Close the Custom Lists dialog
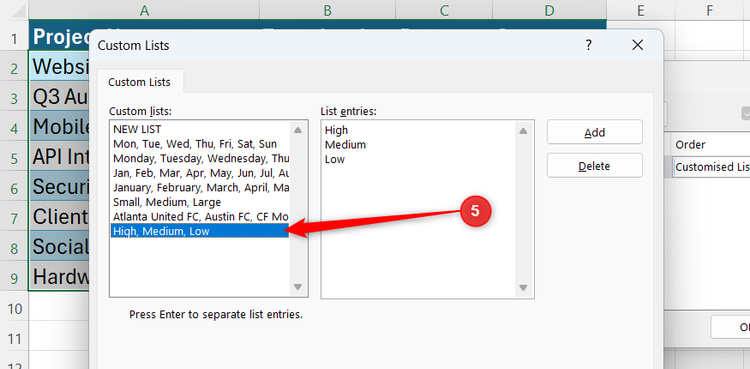The width and height of the screenshot is (750, 369). (x=637, y=45)
